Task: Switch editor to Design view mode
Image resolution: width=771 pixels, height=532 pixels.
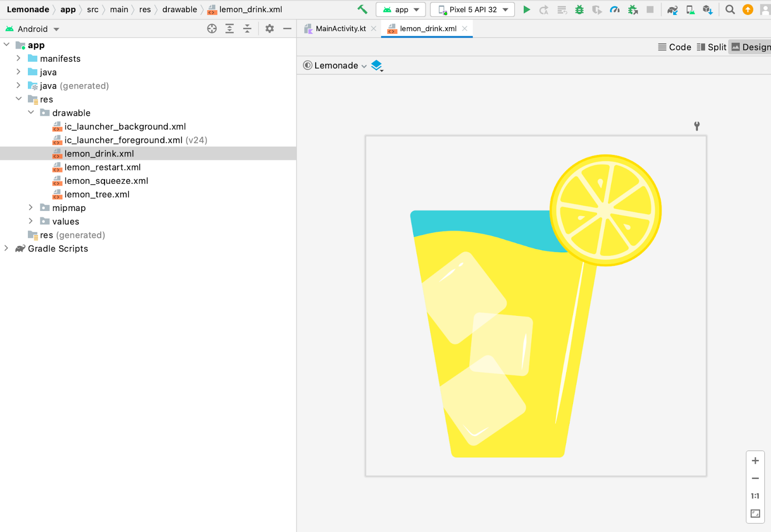Action: click(x=751, y=47)
